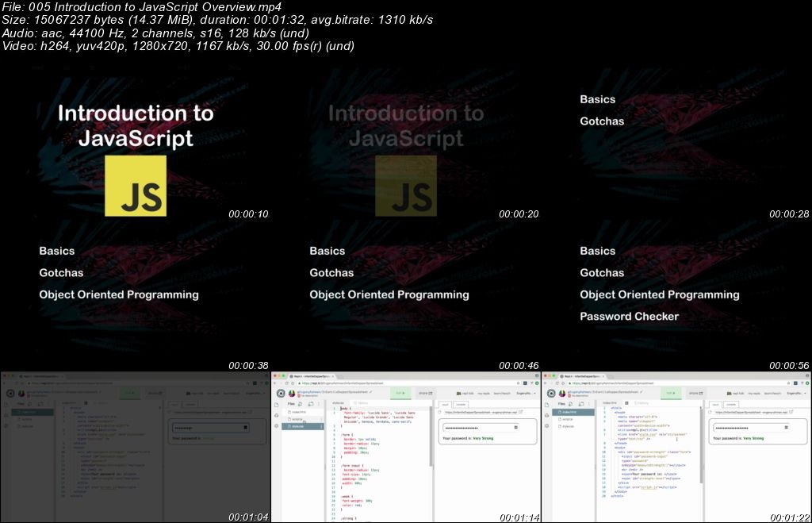The height and width of the screenshot is (523, 812).
Task: Click the bookmark star in the 00:01:14 browser bar
Action: click(x=519, y=383)
